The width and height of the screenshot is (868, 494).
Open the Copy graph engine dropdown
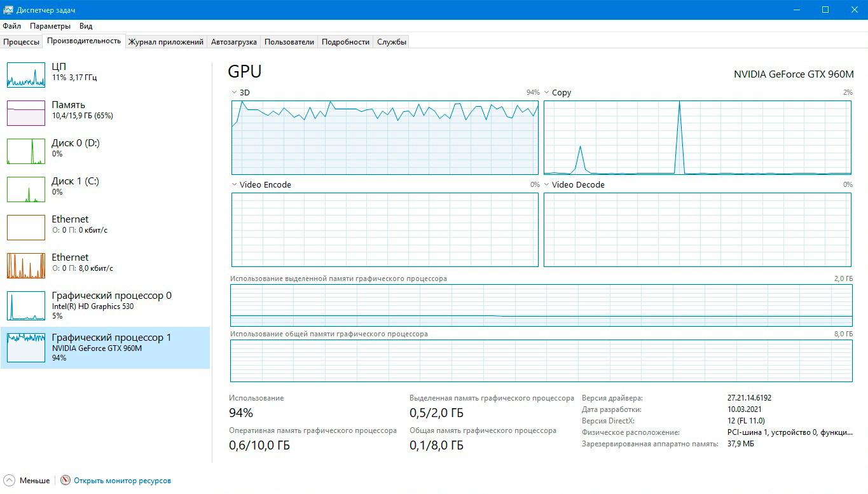pos(547,93)
